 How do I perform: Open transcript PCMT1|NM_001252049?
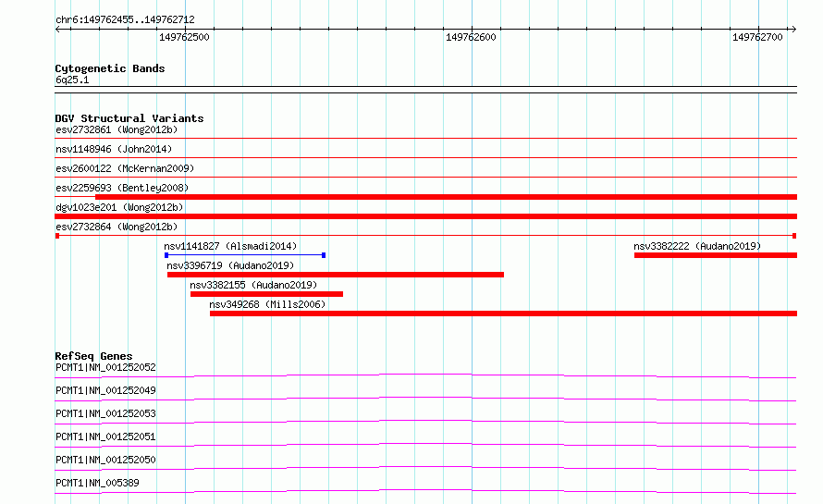click(x=105, y=390)
